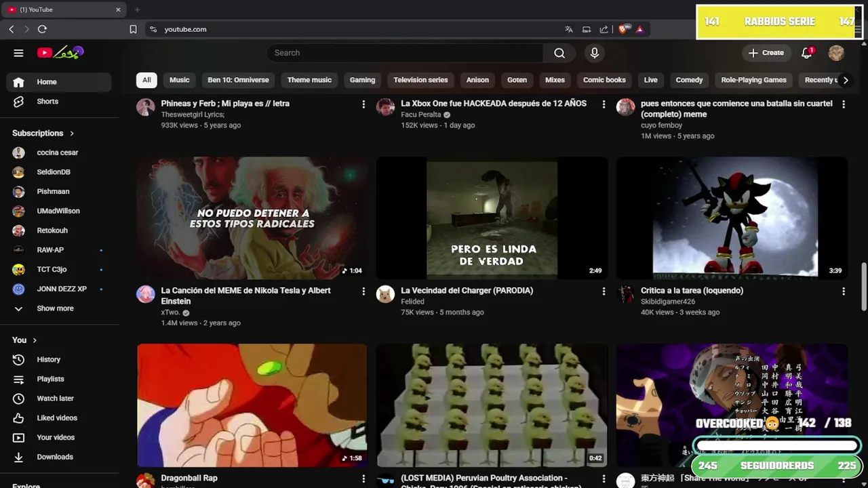Image resolution: width=868 pixels, height=488 pixels.
Task: Open La Canción del MEME video title
Action: (245, 296)
